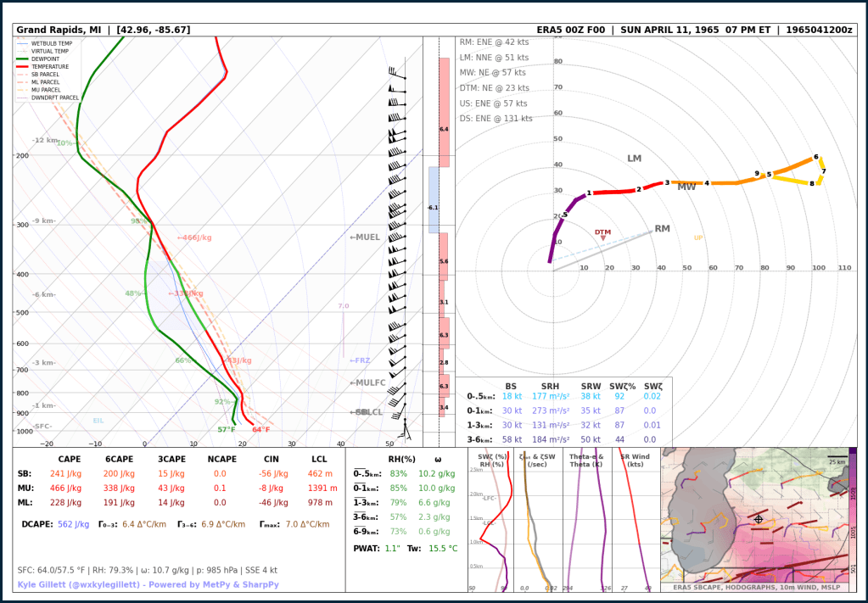
Task: Click the FRZ freezing level label
Action: pos(360,360)
